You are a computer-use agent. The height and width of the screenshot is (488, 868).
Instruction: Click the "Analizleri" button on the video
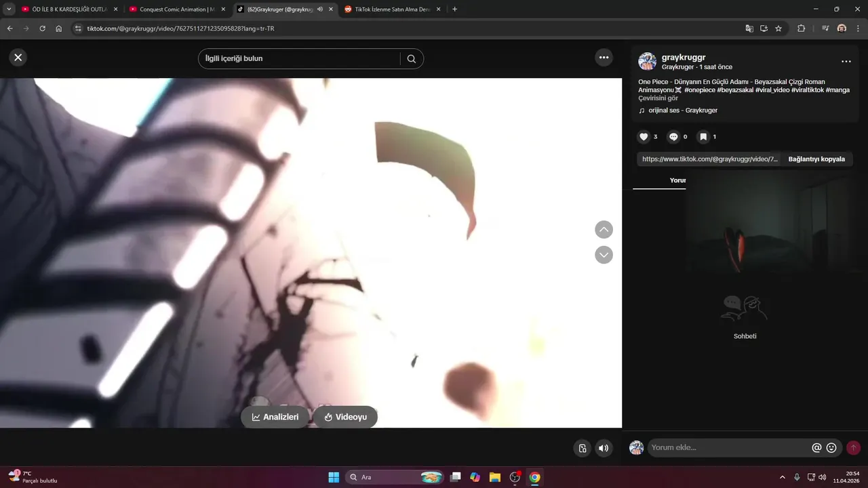pyautogui.click(x=275, y=417)
